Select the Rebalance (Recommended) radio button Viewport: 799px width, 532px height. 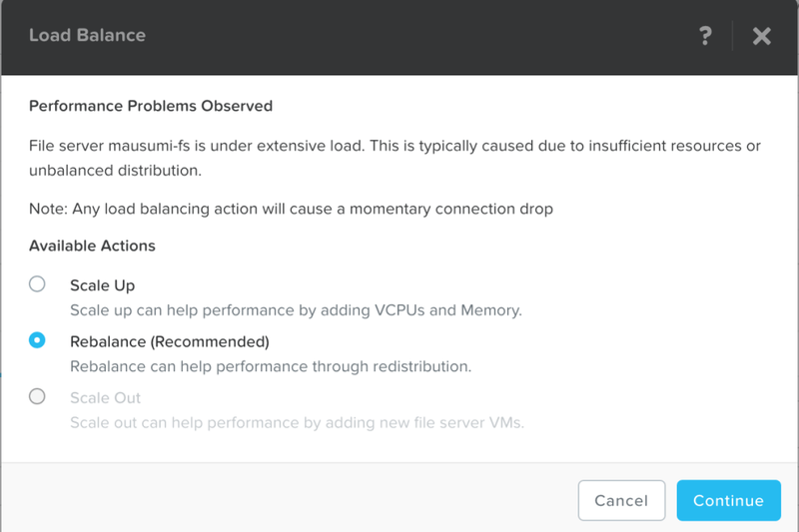[x=37, y=340]
